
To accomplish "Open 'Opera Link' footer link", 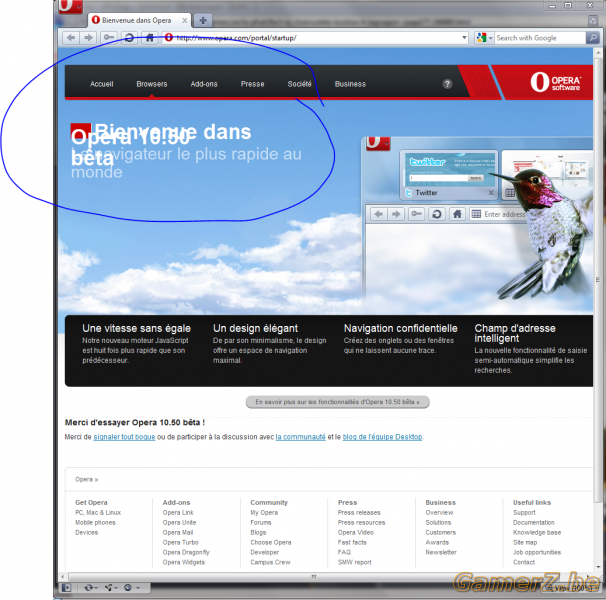I will (178, 513).
